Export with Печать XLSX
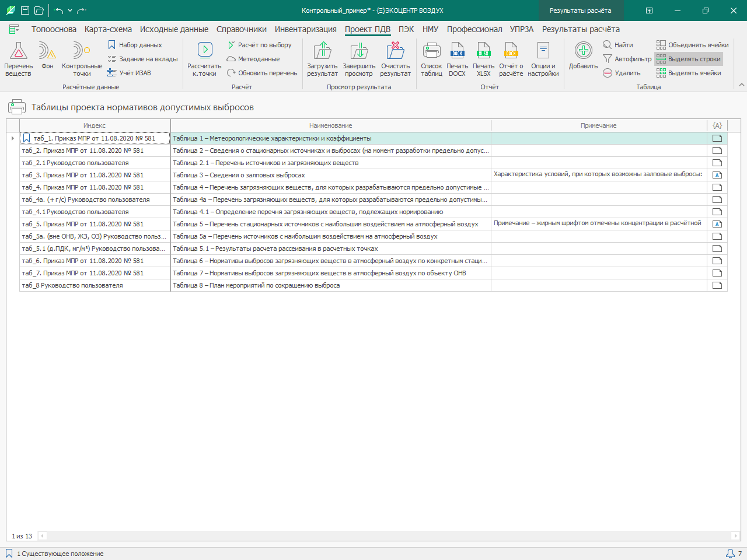This screenshot has width=747, height=560. pyautogui.click(x=483, y=60)
